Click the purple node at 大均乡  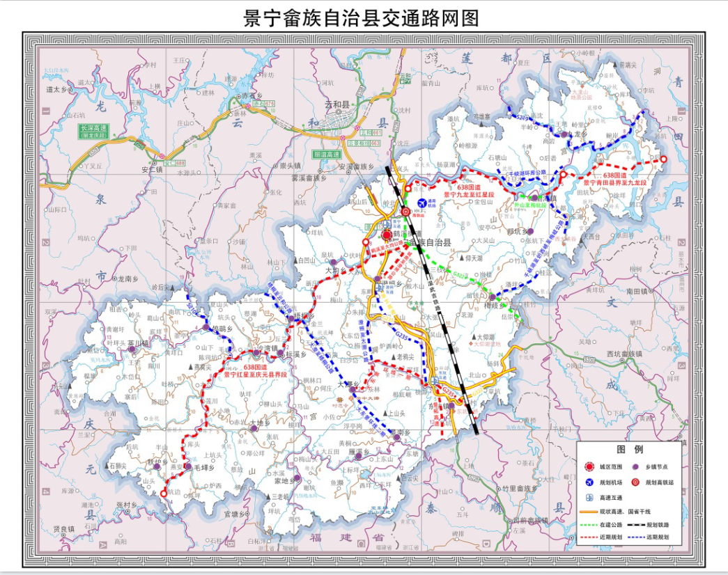coord(333,262)
